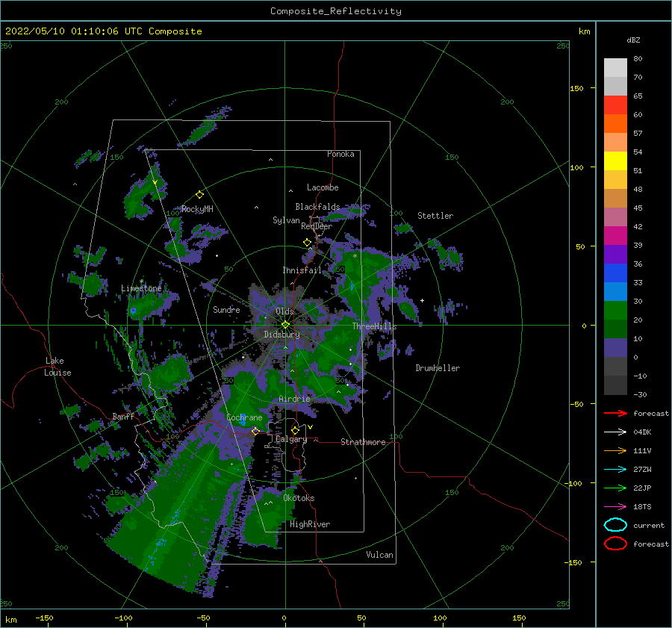Click the slate purple 10-0 dBZ swatch
The width and height of the screenshot is (672, 628).
click(615, 348)
